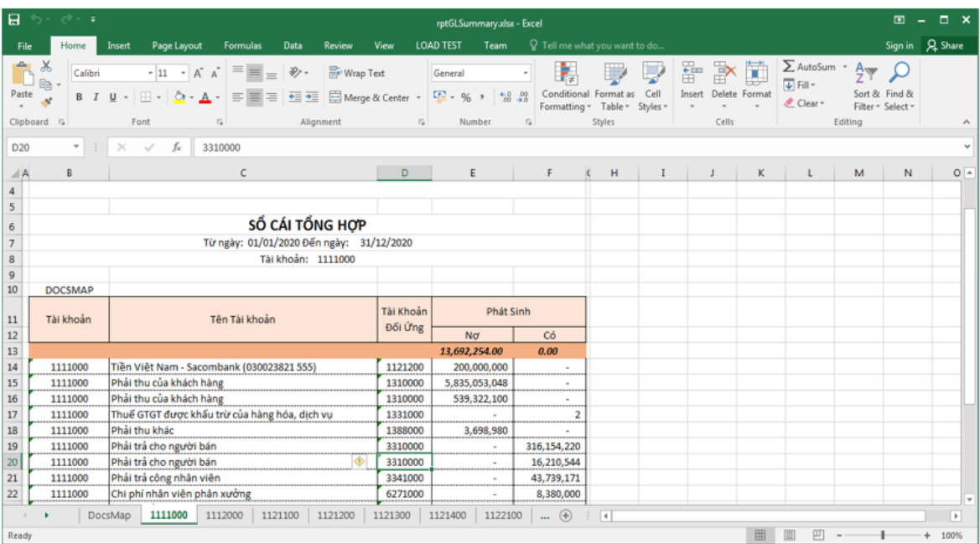Toggle Italic formatting
Image resolution: width=980 pixels, height=544 pixels.
(96, 98)
